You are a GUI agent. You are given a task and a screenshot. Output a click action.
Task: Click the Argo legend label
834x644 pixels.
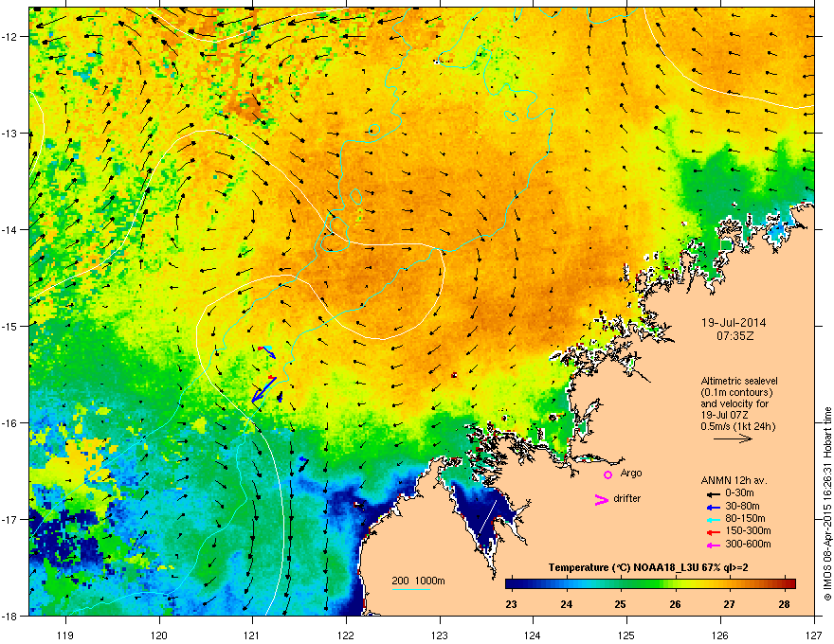point(631,473)
